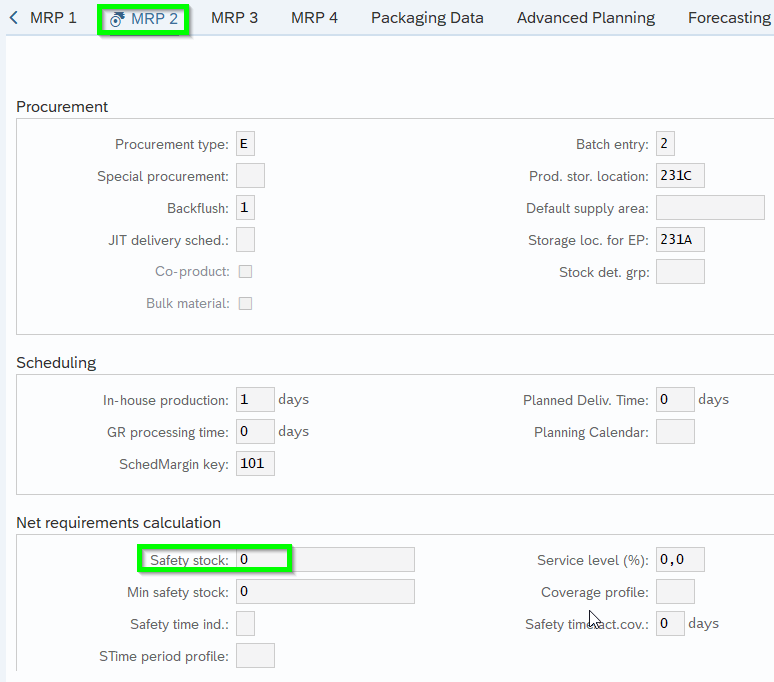Screen dimensions: 774x682
Task: Click the Prod. stor. location field
Action: [x=680, y=176]
